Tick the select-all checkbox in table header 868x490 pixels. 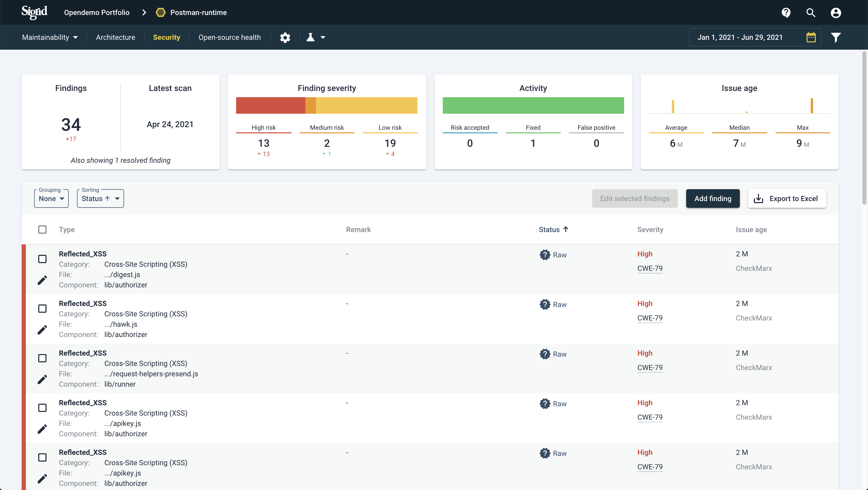(x=42, y=229)
